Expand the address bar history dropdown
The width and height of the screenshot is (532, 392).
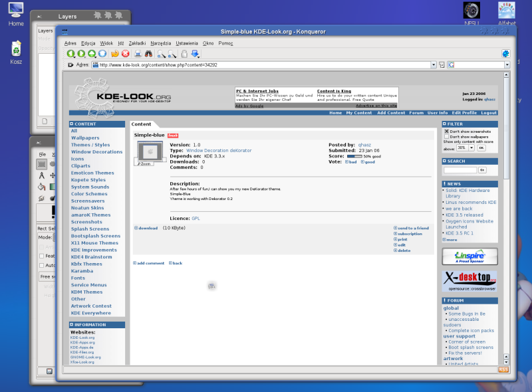[434, 64]
